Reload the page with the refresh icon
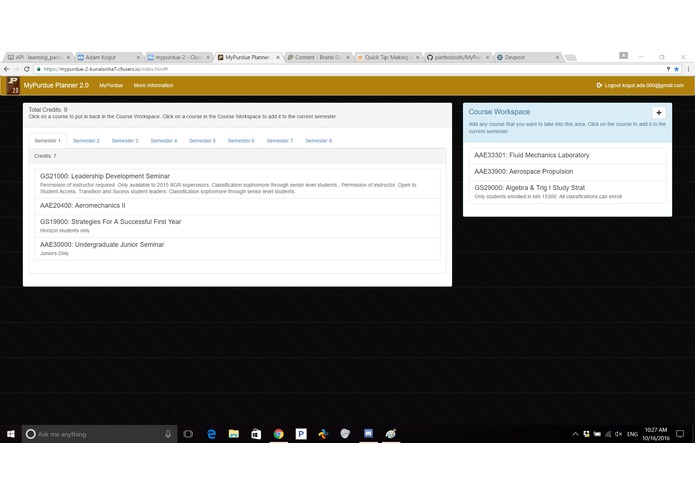Viewport: 695px width, 494px height. click(x=27, y=69)
